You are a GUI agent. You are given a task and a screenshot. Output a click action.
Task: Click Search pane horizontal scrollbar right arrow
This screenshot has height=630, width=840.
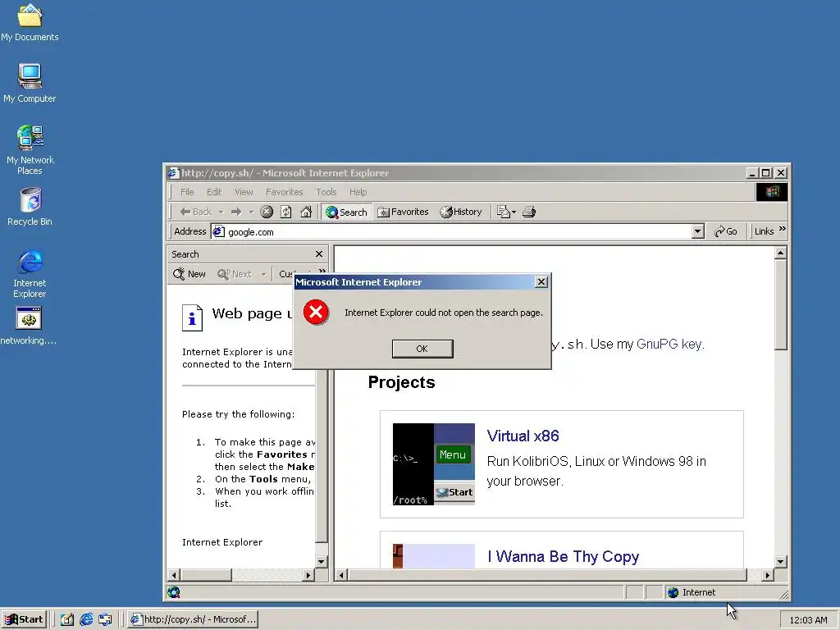pos(308,575)
